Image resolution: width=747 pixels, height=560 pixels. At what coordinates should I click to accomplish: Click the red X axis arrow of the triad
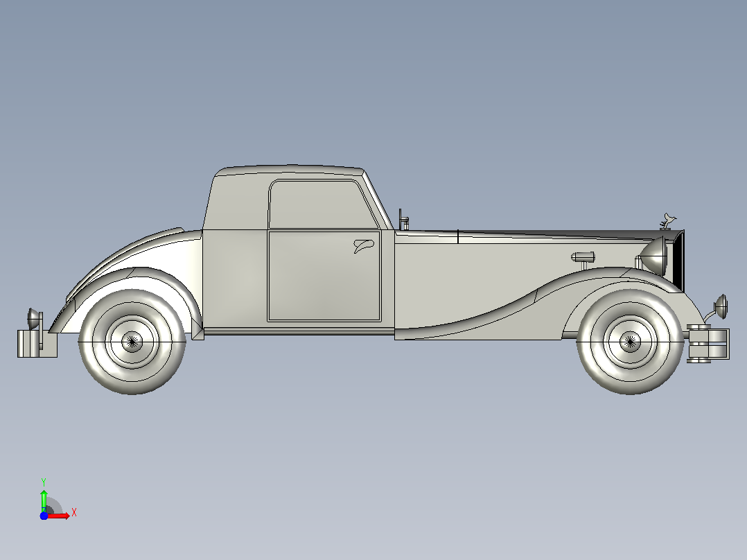point(59,516)
